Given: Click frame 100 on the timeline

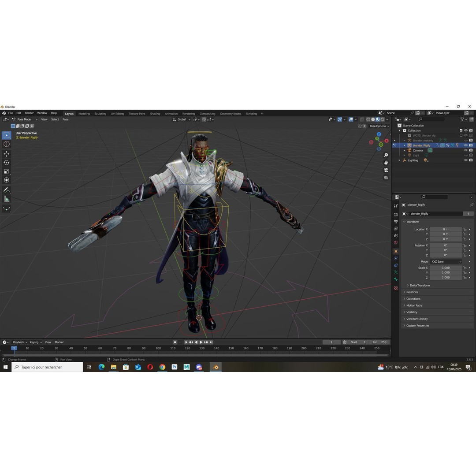Looking at the screenshot, I should [158, 349].
